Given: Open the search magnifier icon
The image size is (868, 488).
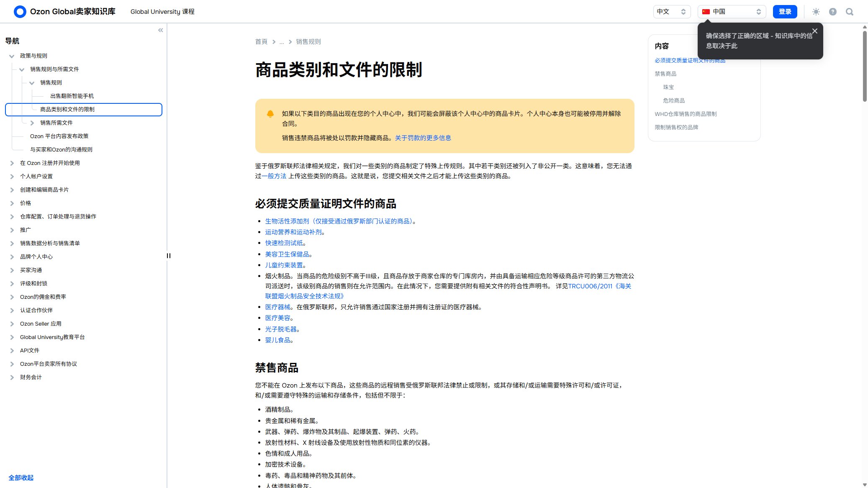Looking at the screenshot, I should (849, 12).
